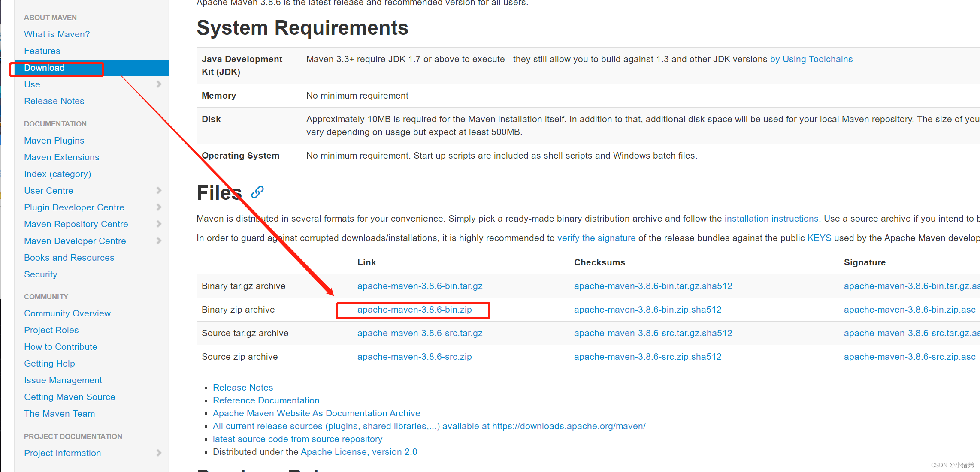Screen dimensions: 980x472
Task: Open Release Notes bullet link
Action: tap(243, 388)
